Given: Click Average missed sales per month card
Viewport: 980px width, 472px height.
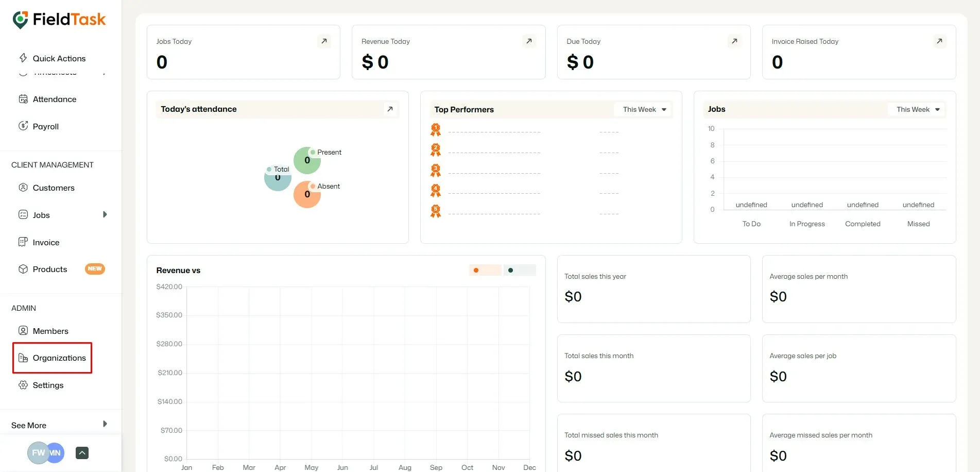Looking at the screenshot, I should click(859, 443).
